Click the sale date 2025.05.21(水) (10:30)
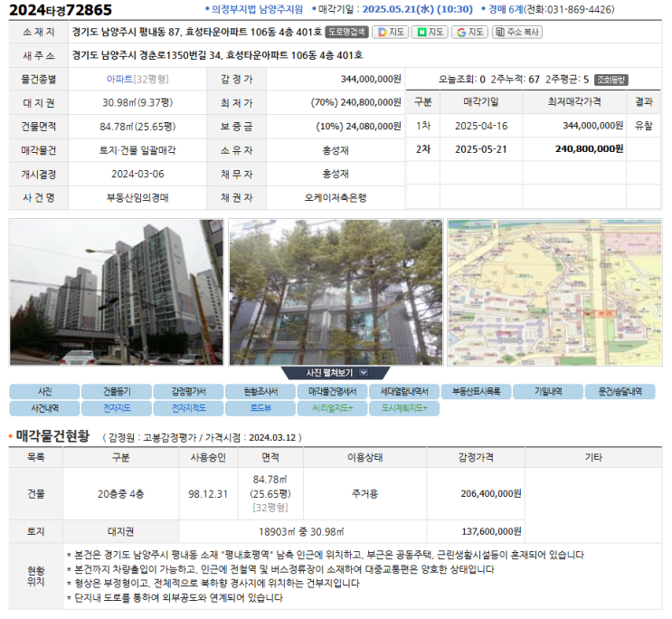 418,9
